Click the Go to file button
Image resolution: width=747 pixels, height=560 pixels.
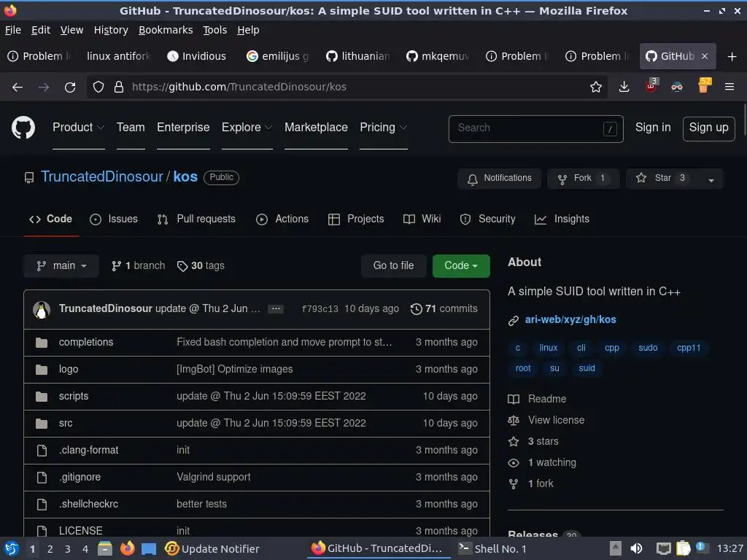click(393, 265)
